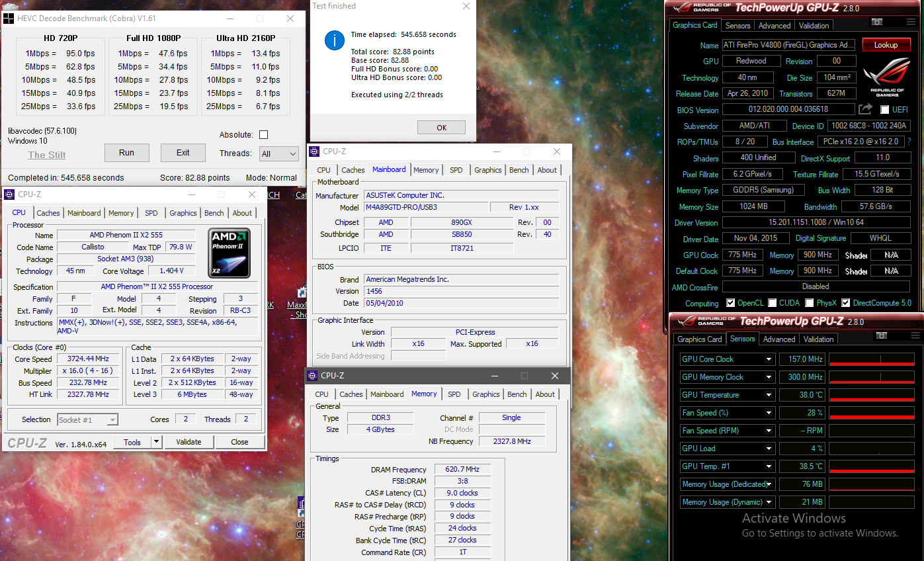
Task: Expand the GPU Temp. #1 sensor dropdown
Action: [x=769, y=466]
